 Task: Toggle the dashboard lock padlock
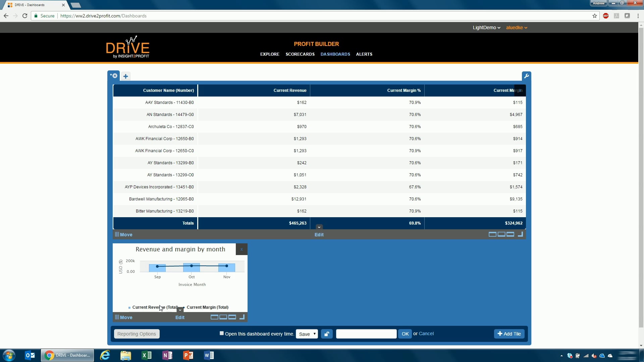pos(327,334)
